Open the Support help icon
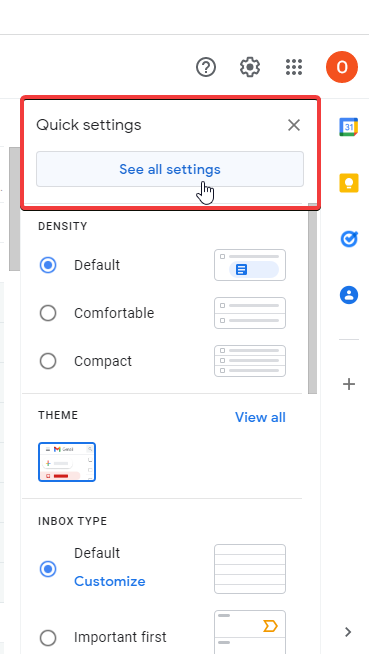Screen dimensions: 369x654 click(x=206, y=67)
